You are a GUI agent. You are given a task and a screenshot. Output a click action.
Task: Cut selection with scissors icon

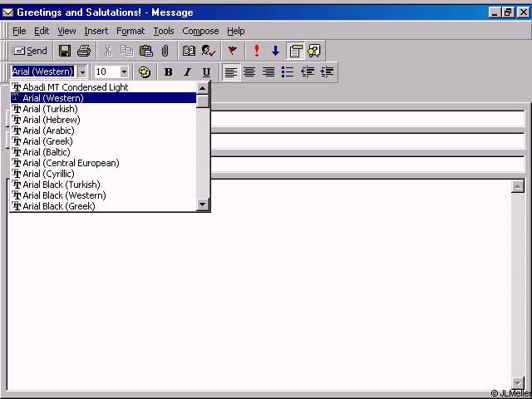point(107,51)
